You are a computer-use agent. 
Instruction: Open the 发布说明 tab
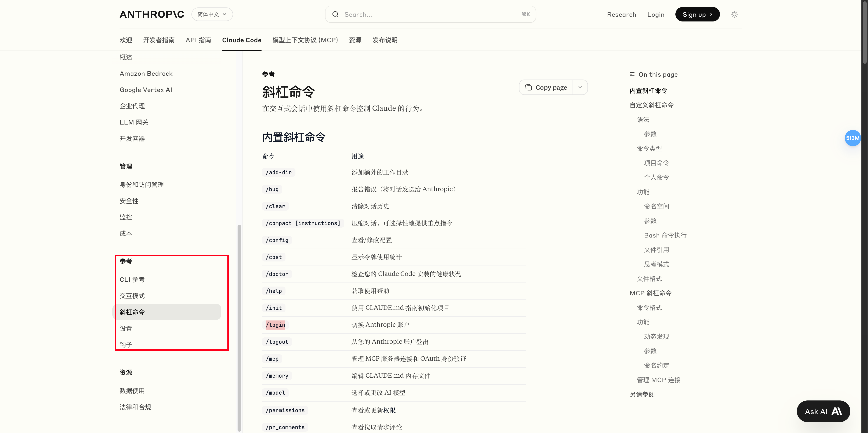pos(385,40)
